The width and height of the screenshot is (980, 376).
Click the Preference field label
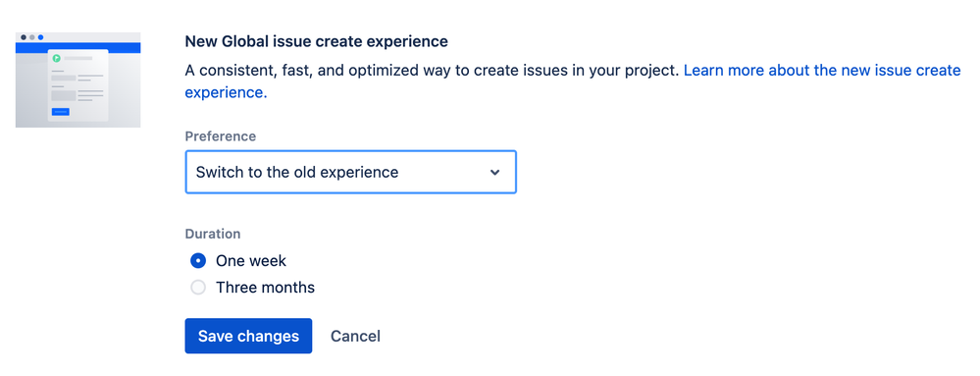[221, 136]
